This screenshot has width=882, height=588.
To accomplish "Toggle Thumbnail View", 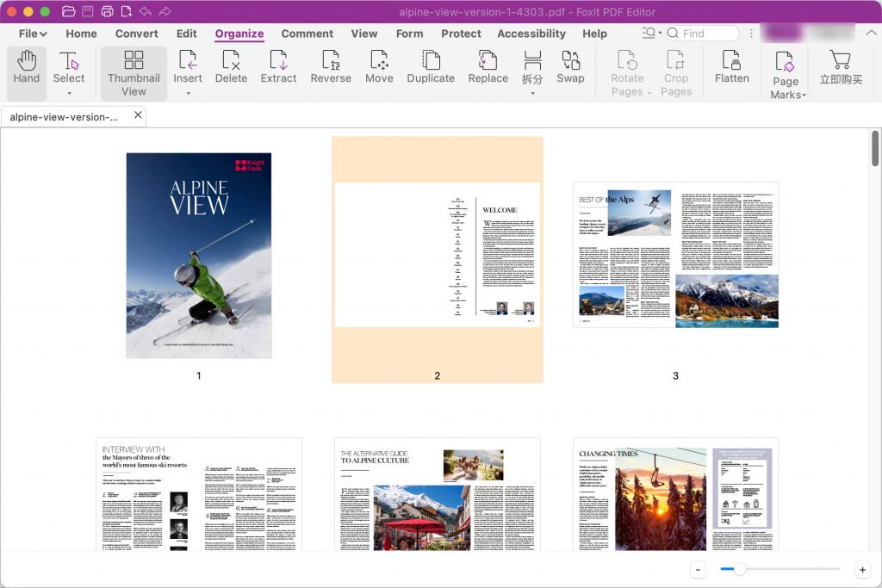I will pyautogui.click(x=134, y=73).
